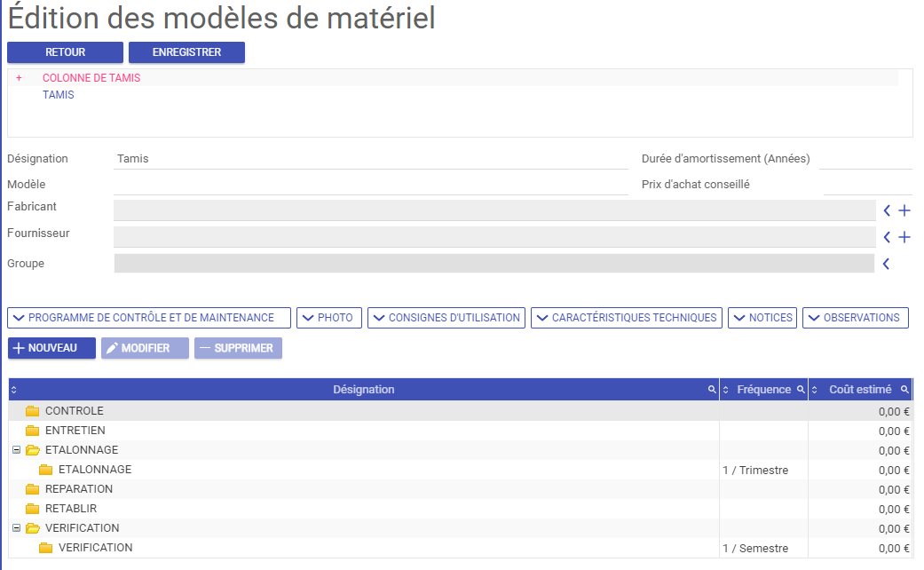Screen dimensions: 924x570
Task: Search in Coût estimé column magnifier icon
Action: click(x=904, y=390)
